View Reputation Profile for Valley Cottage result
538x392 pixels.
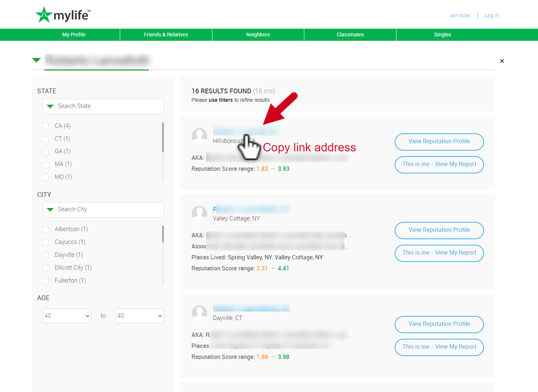tap(439, 230)
